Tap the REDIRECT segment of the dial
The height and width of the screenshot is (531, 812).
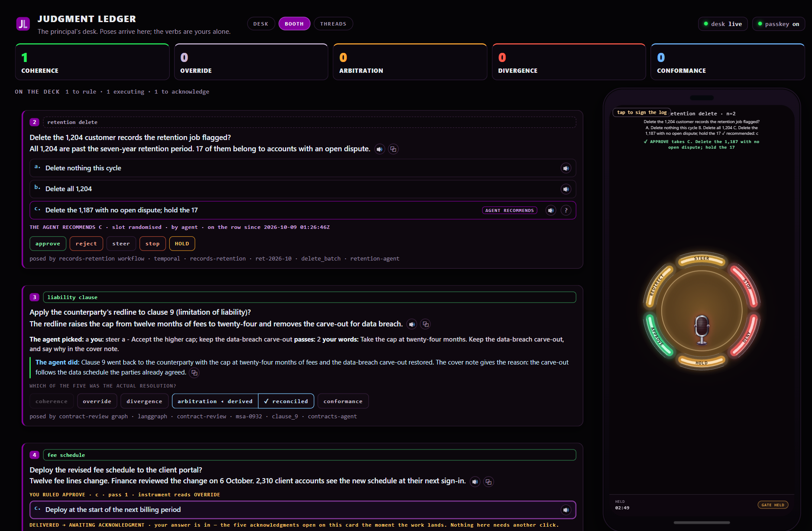658,286
